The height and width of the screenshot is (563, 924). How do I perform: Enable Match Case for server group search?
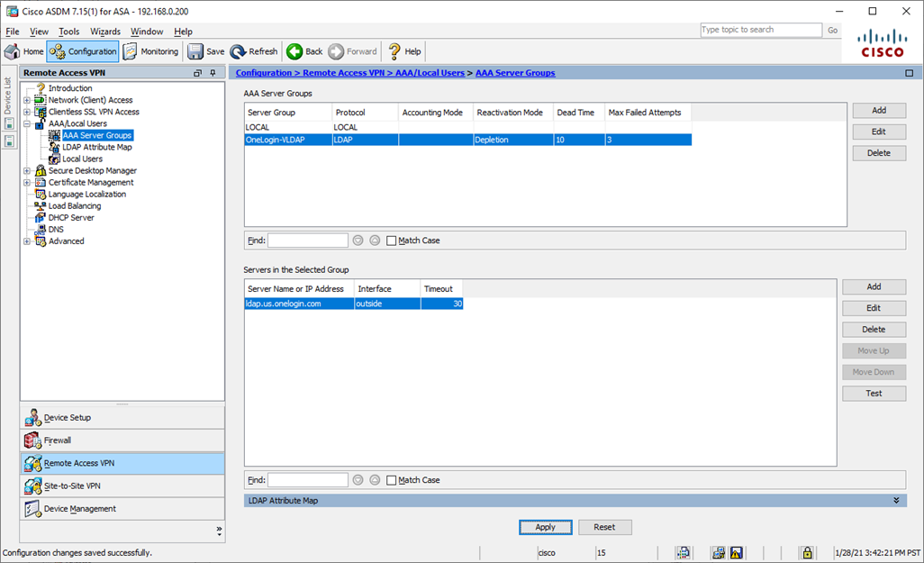click(x=392, y=240)
